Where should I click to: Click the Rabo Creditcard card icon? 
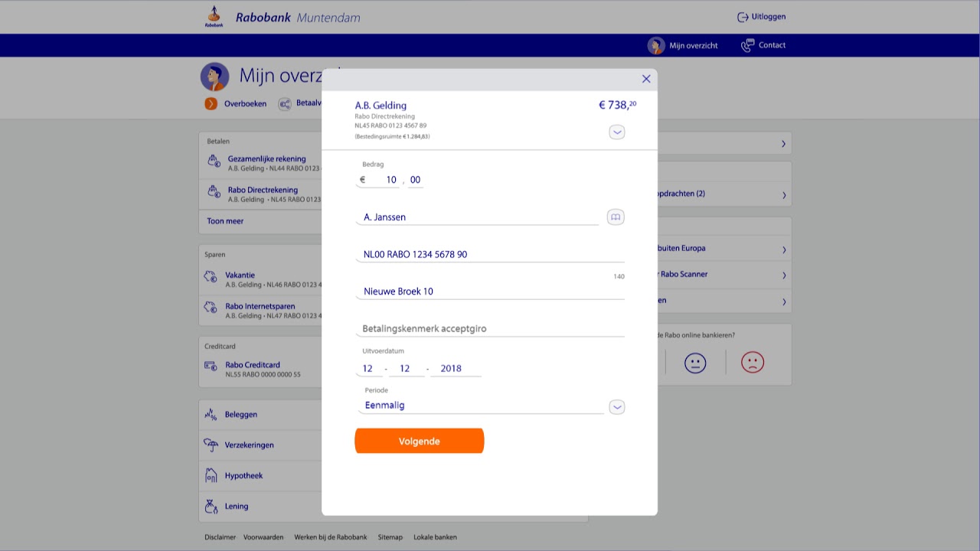coord(211,366)
